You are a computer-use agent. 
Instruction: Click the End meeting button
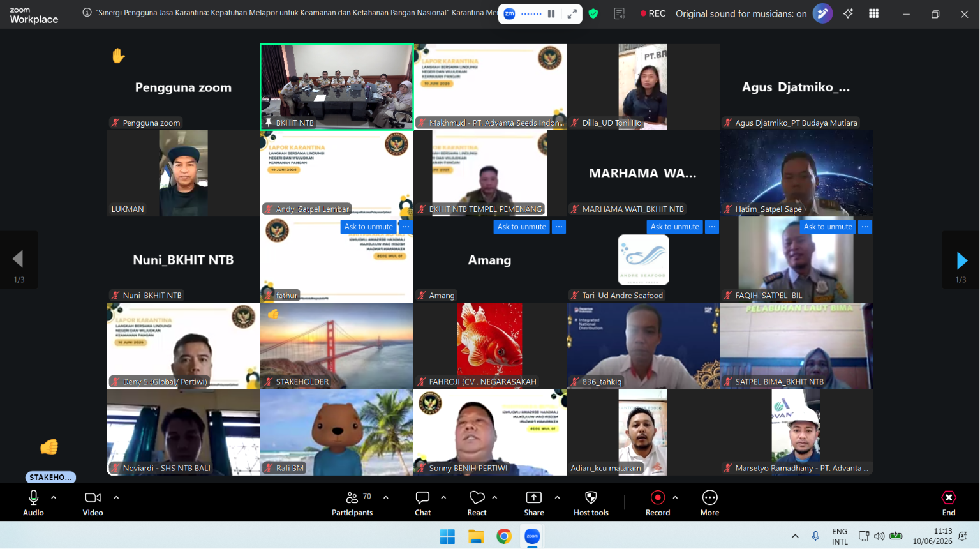[949, 503]
